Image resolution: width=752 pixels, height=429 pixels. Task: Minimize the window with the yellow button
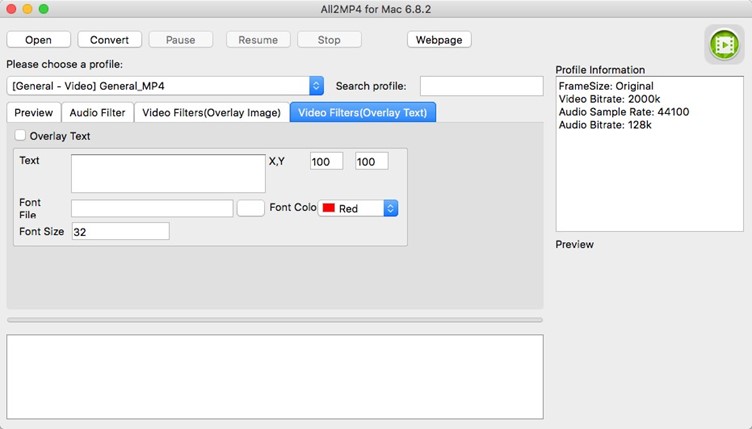coord(27,9)
